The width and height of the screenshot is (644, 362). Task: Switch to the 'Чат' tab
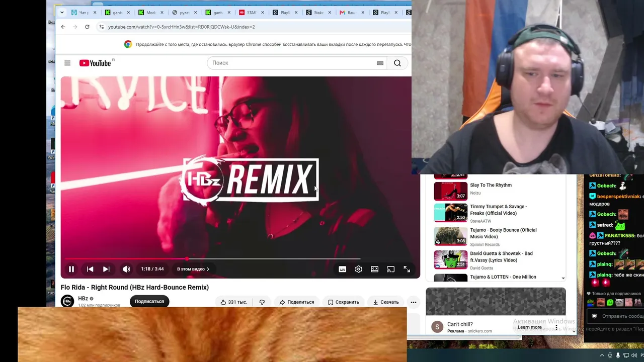tap(80, 13)
